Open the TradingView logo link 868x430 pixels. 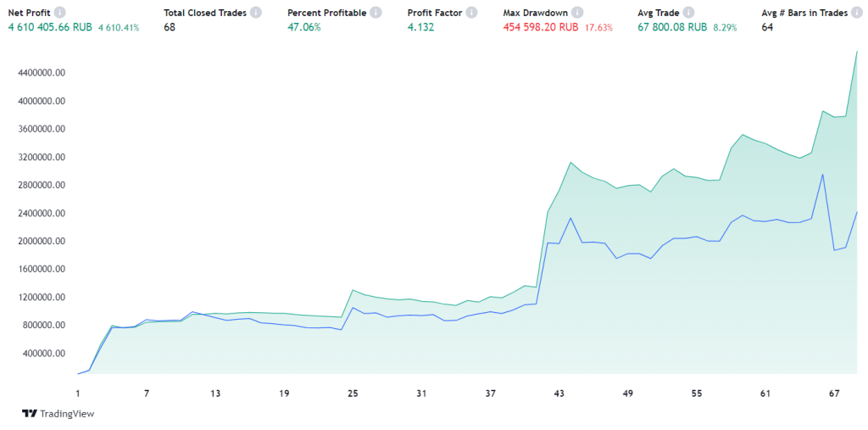pos(58,413)
